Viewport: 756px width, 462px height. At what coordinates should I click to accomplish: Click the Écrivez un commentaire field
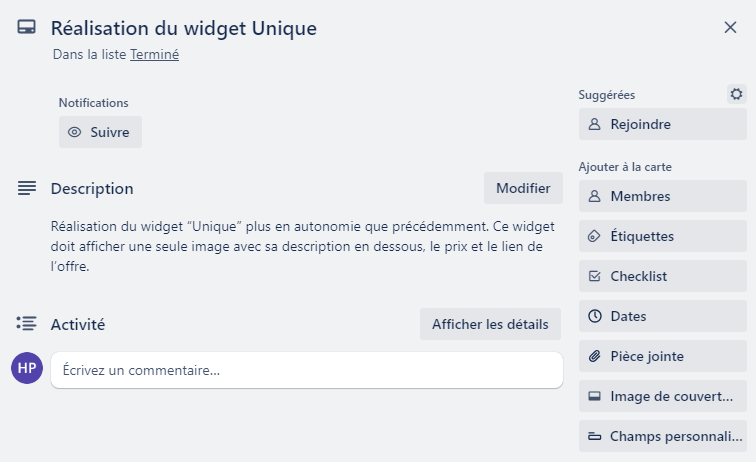307,370
